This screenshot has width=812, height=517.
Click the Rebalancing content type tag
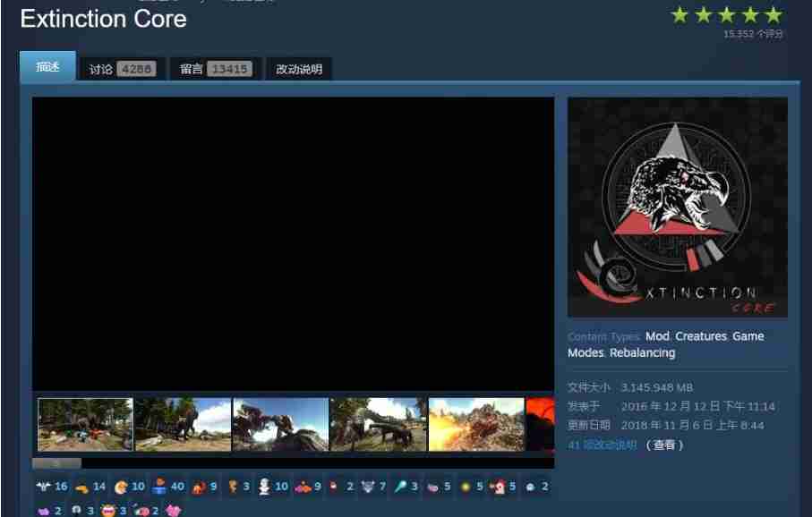coord(642,352)
